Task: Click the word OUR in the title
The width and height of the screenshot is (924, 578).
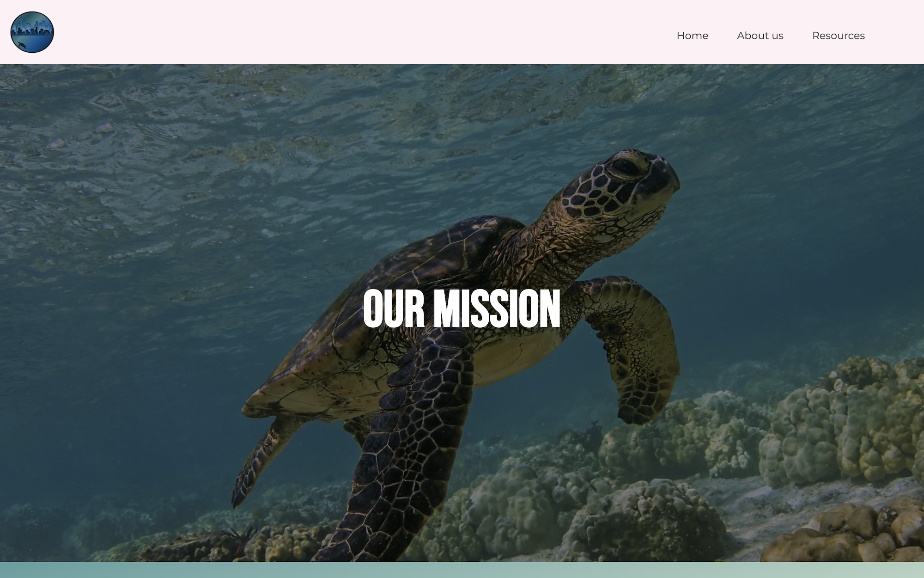Action: coord(394,308)
